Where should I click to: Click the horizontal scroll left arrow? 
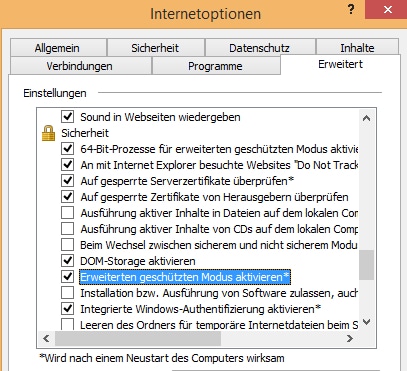click(46, 339)
